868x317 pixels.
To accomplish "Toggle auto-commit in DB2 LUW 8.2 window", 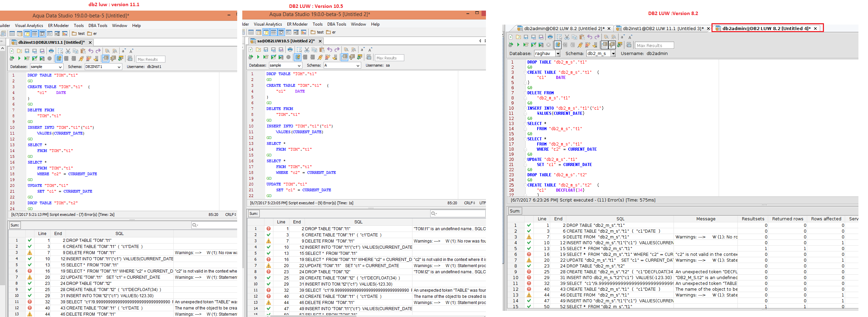I will click(558, 45).
